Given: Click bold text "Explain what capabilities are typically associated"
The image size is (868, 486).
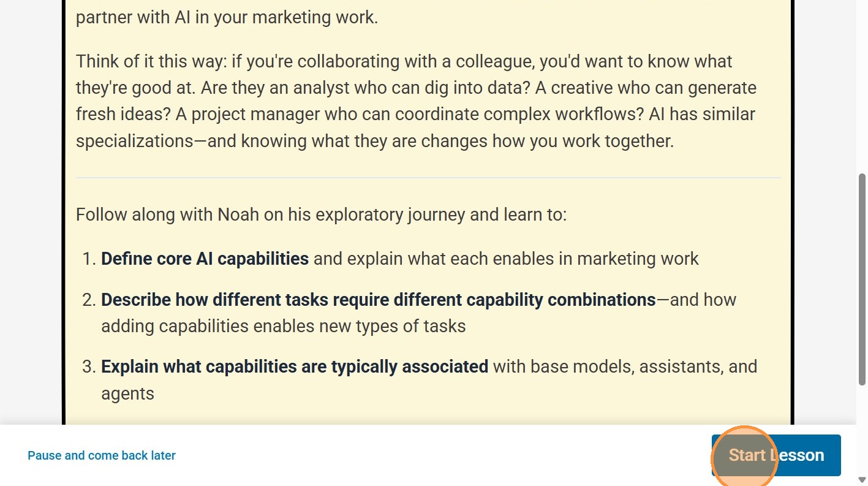Looking at the screenshot, I should coord(294,366).
